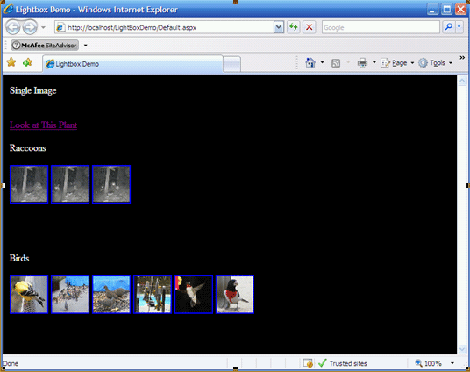The height and width of the screenshot is (372, 470).
Task: Open the first raccoon thumbnail
Action: coord(29,184)
